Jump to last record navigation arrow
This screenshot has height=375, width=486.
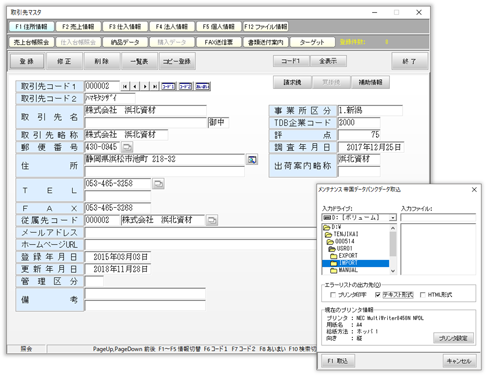point(155,86)
